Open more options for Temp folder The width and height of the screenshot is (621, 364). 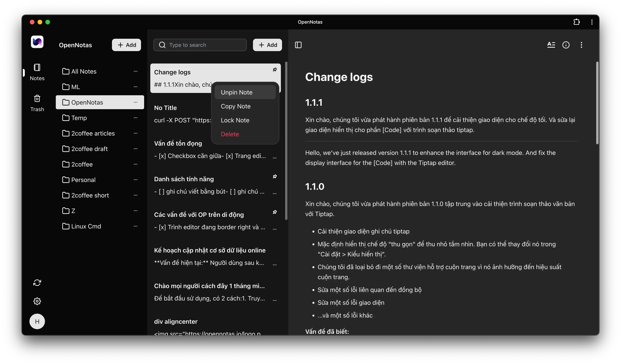tap(135, 118)
